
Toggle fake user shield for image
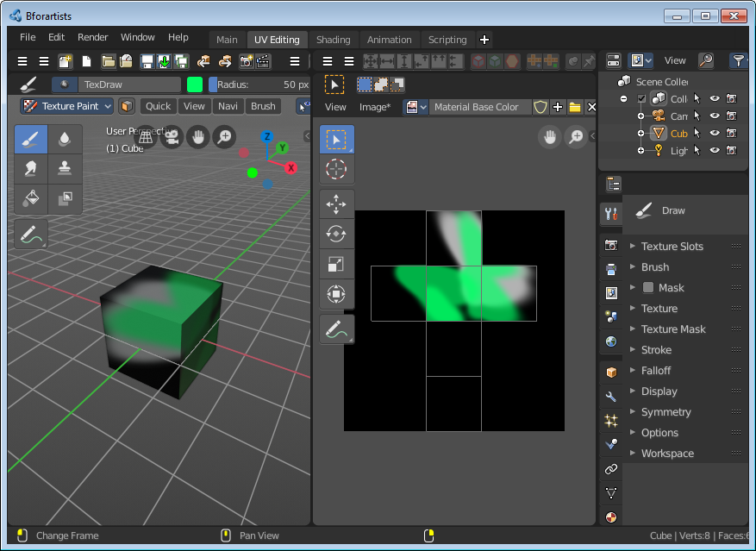pos(540,107)
